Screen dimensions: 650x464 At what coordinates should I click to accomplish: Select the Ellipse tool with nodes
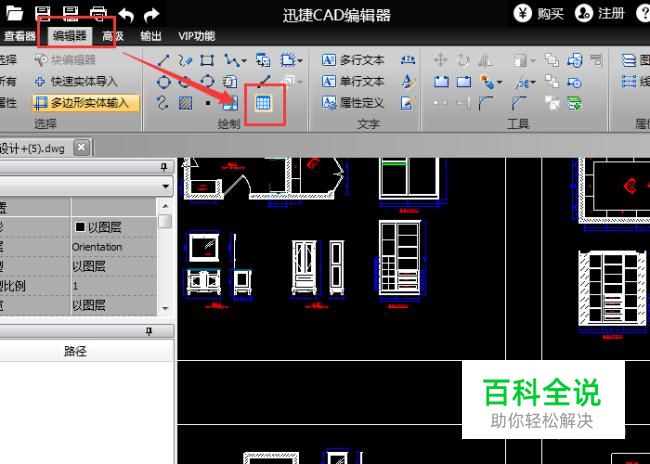coord(207,82)
